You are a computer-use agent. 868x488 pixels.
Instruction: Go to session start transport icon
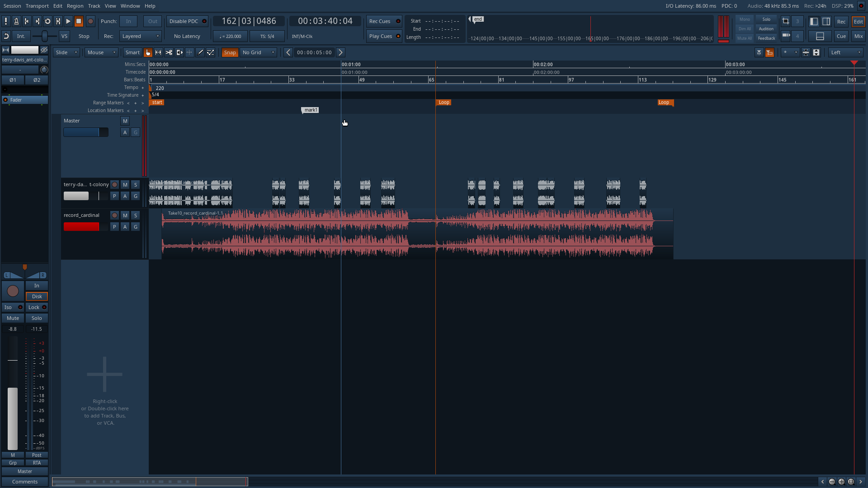(27, 21)
